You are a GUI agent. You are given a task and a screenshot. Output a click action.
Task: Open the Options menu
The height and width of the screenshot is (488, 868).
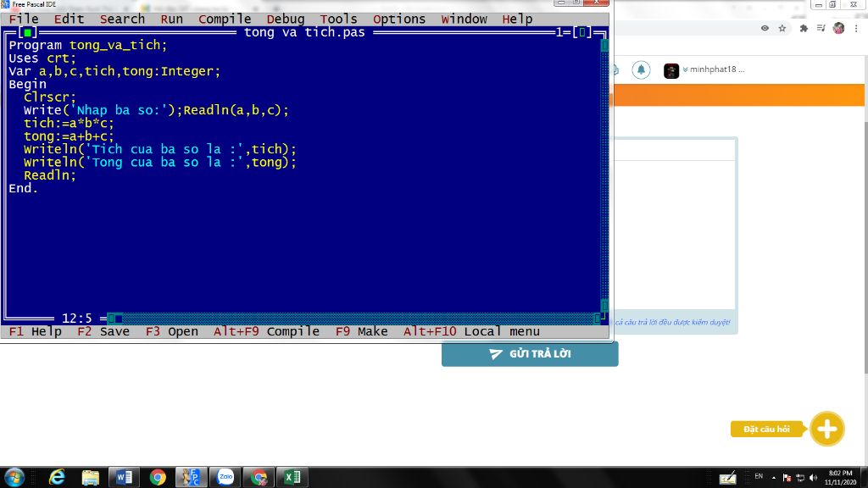(399, 19)
